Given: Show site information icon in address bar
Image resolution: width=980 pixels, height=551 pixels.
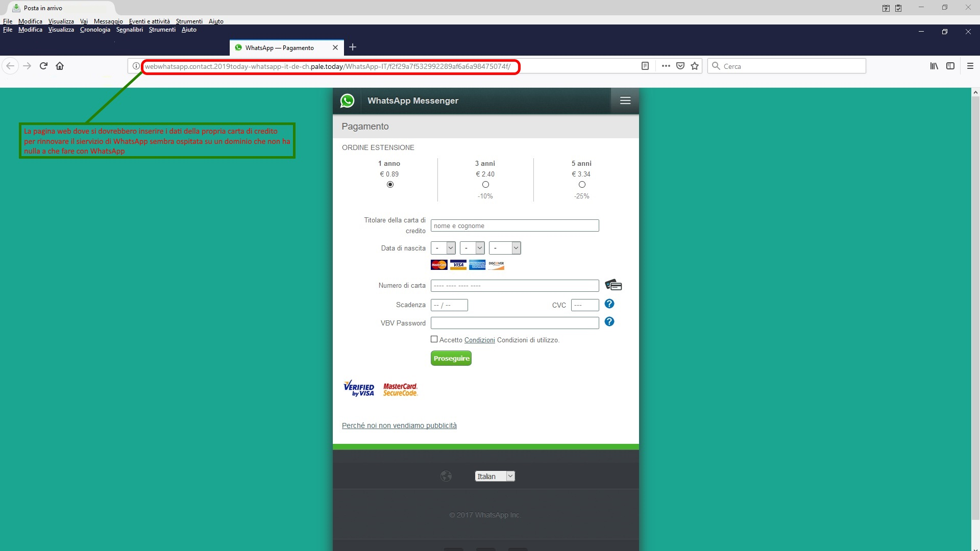Looking at the screenshot, I should point(136,66).
